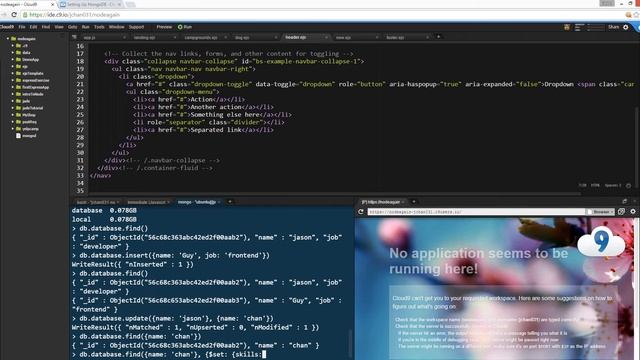Open editor status bar settings gear
640x360 pixels.
[629, 185]
